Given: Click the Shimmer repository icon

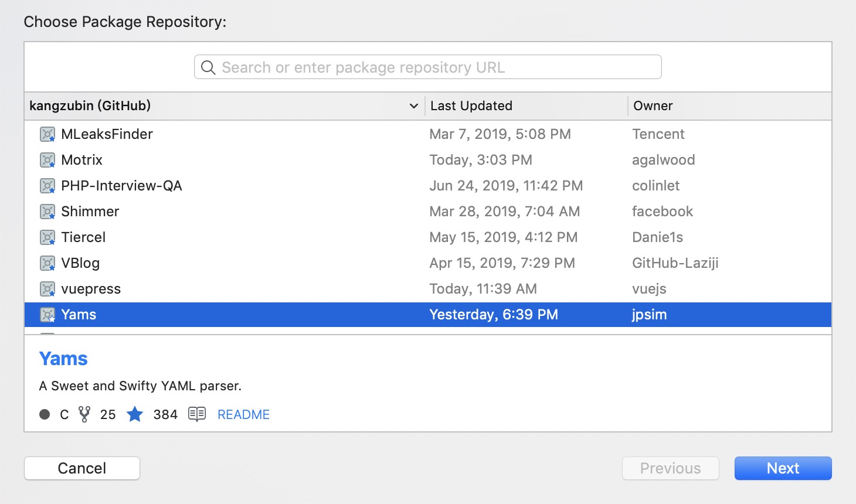Looking at the screenshot, I should pos(47,212).
